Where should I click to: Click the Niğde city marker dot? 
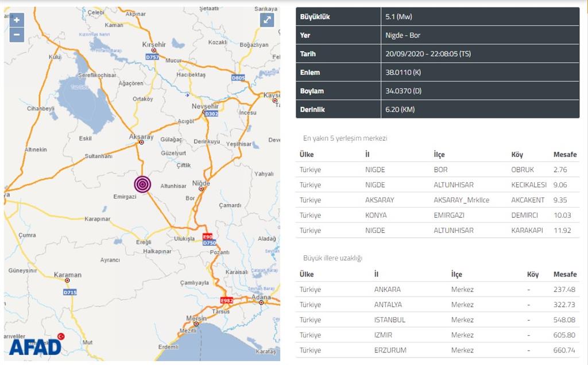click(202, 189)
